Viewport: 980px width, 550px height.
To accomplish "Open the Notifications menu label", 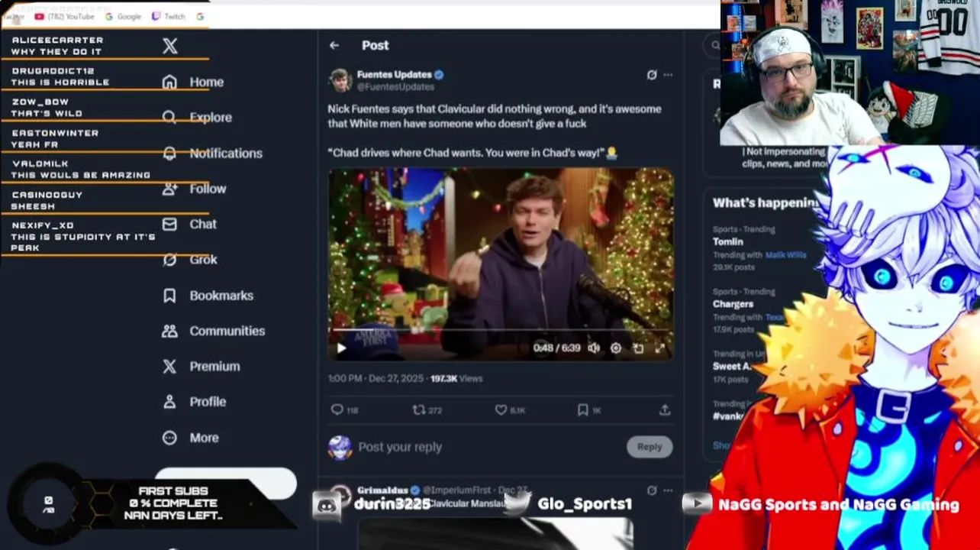I will (x=226, y=153).
